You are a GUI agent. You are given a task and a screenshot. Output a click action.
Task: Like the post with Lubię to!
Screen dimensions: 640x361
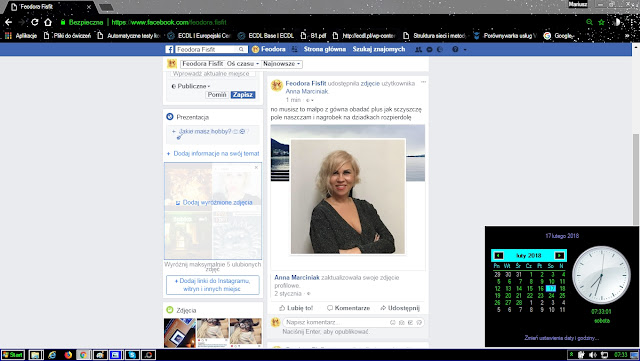click(296, 308)
